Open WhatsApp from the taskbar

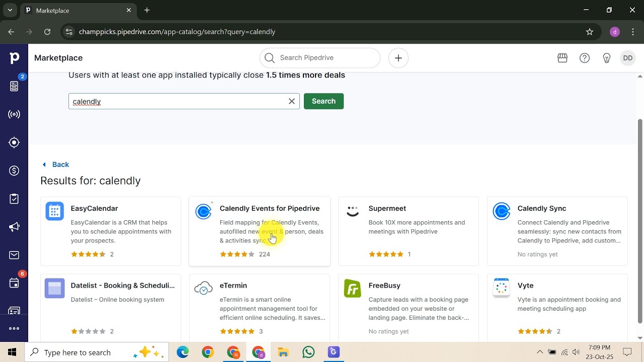point(308,352)
